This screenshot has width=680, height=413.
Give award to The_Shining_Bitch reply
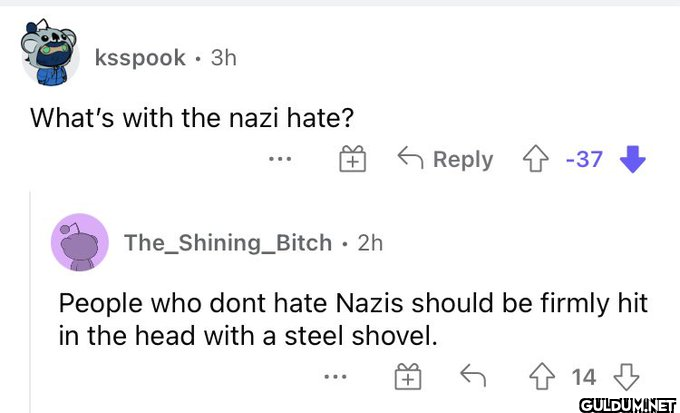coord(408,376)
